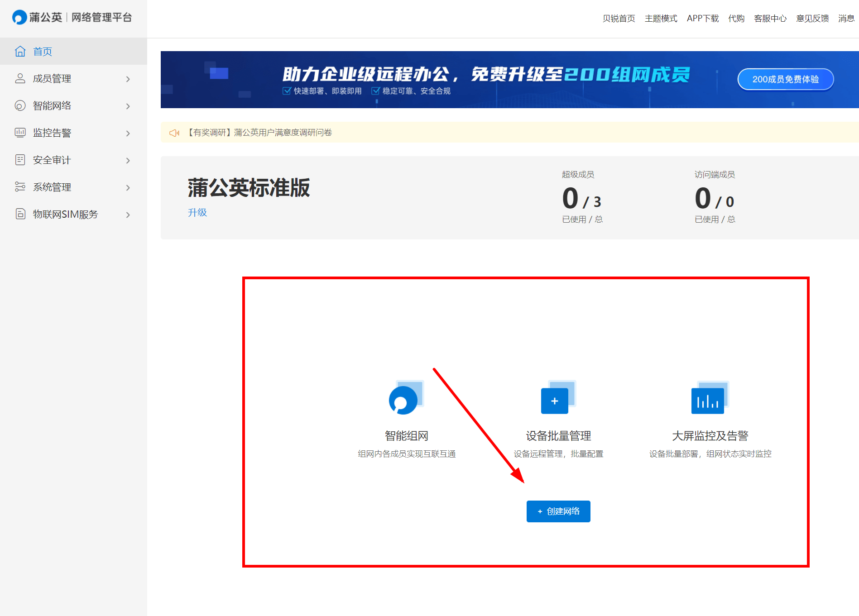Viewport: 859px width, 616px height.
Task: Click 稳定可靠、安全合规 checkmark in banner
Action: (375, 91)
